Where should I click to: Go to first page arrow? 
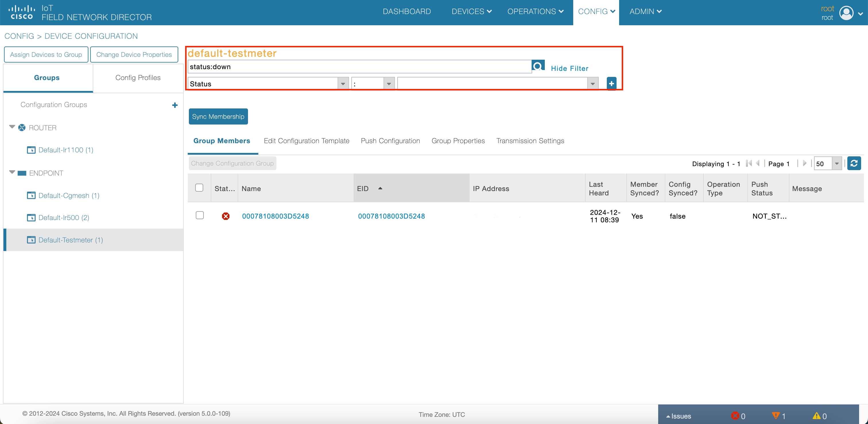(749, 163)
